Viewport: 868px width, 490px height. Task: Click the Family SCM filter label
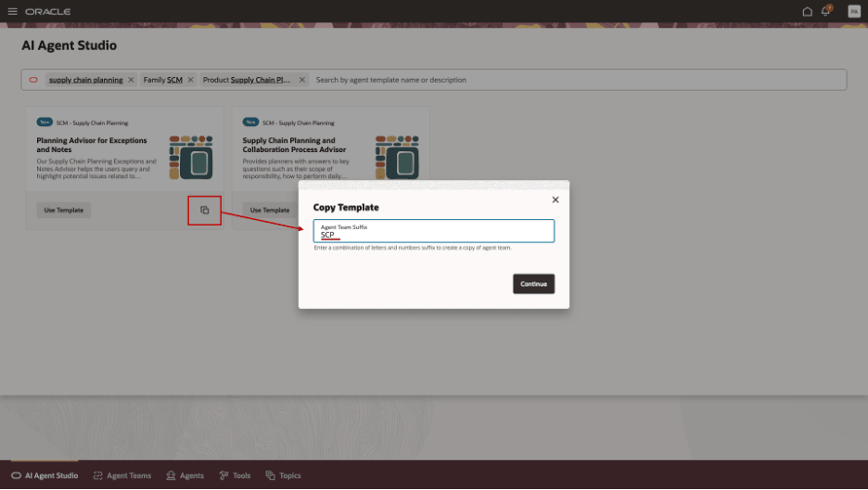pyautogui.click(x=163, y=80)
